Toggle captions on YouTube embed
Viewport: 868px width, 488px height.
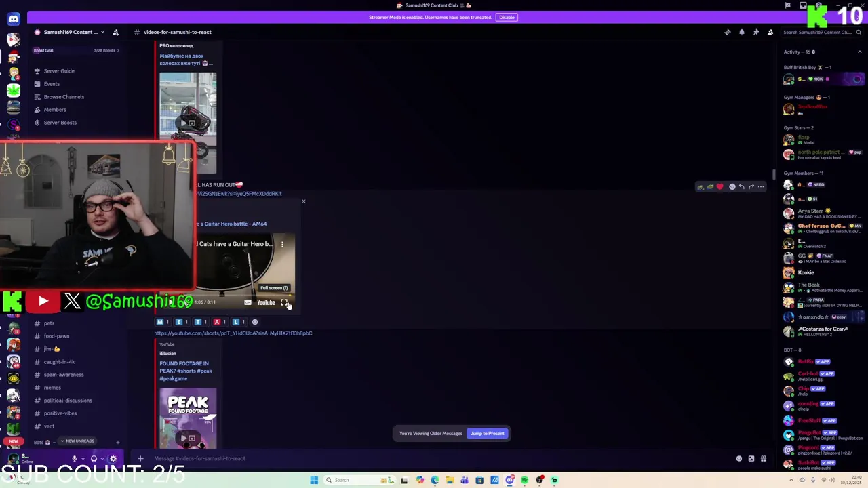click(248, 302)
